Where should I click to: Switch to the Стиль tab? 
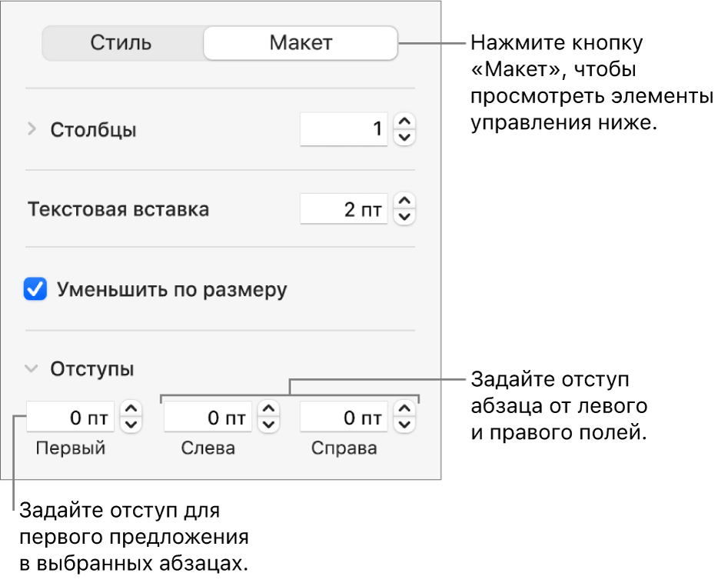click(121, 43)
